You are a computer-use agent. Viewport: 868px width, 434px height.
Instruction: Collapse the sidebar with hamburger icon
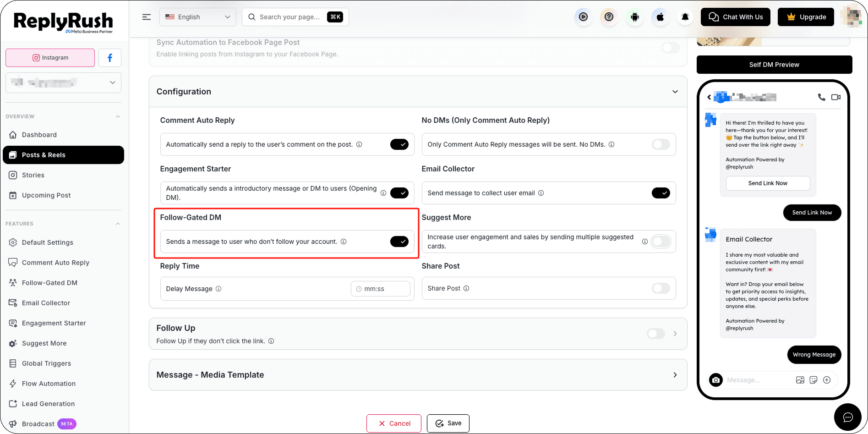147,17
